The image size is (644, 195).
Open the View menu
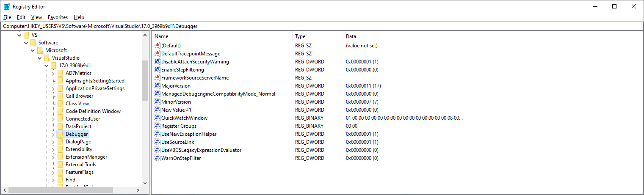click(36, 17)
